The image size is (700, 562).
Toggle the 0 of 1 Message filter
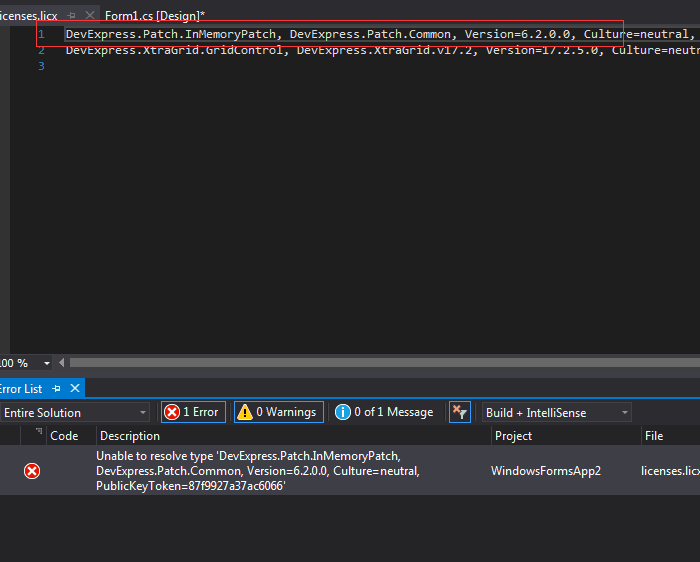pos(384,412)
